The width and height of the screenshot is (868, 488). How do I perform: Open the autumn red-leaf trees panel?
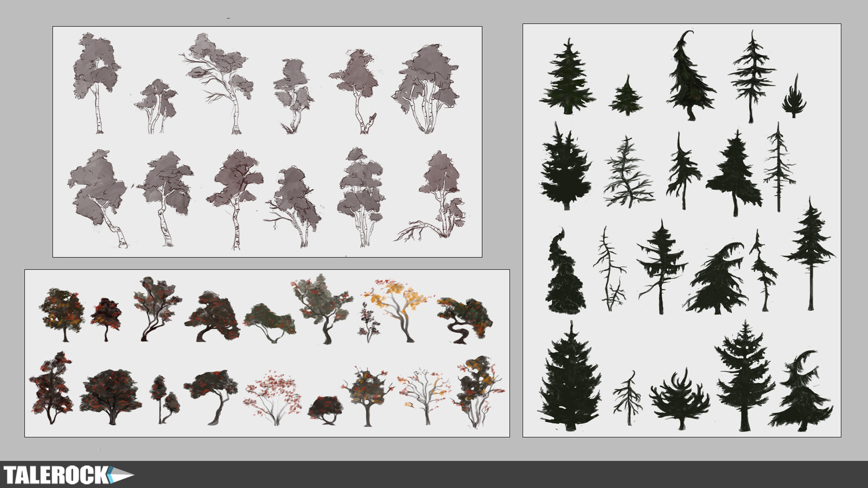tap(267, 353)
